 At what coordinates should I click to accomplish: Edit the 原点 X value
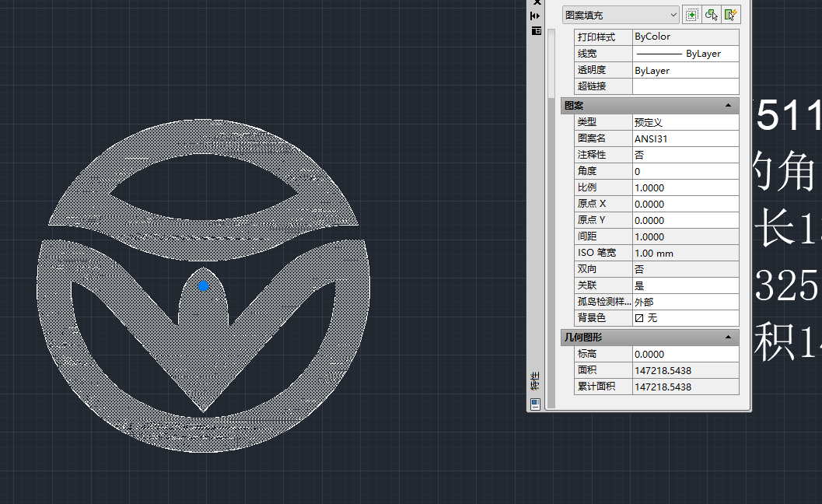click(x=686, y=204)
